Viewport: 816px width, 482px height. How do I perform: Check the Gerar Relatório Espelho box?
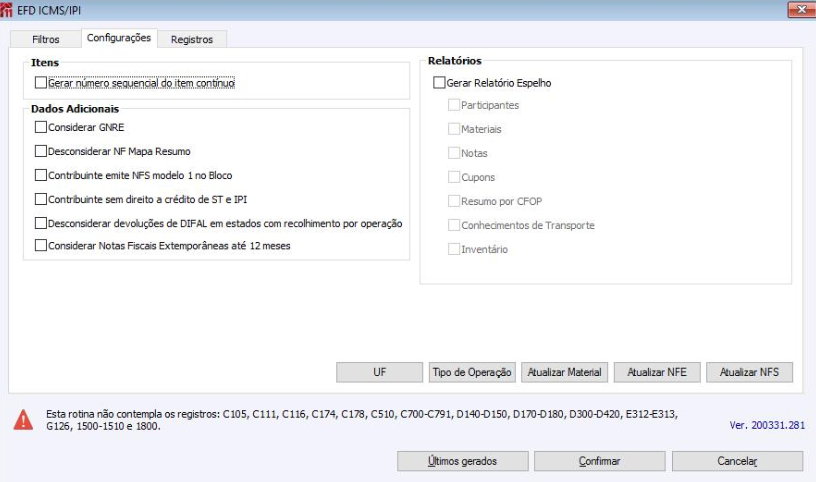click(x=440, y=84)
